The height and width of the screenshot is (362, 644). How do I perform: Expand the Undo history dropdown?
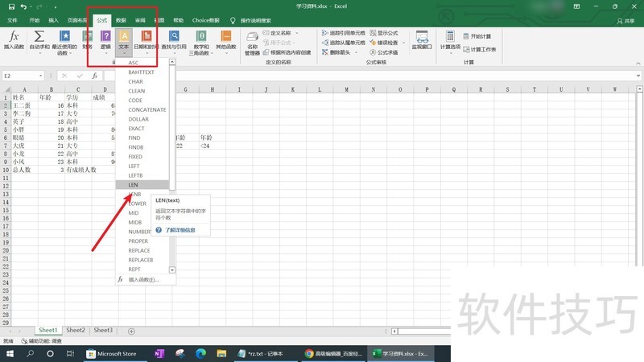point(31,6)
